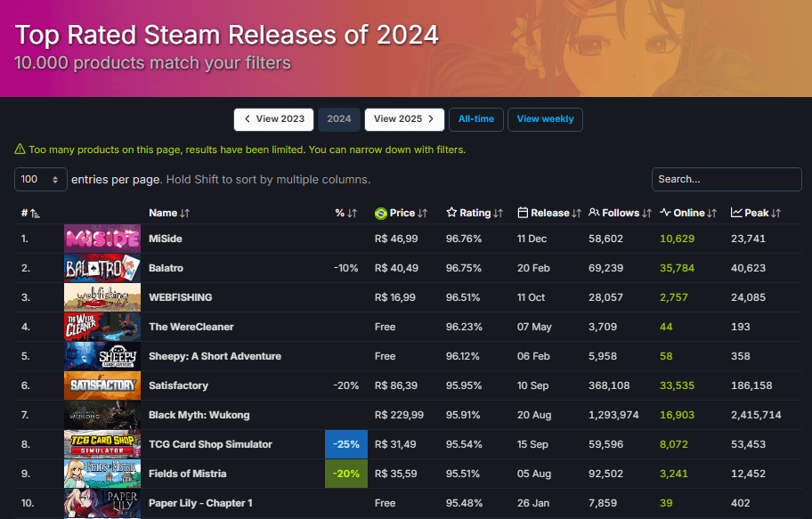
Task: Click the sort arrows after Release
Action: pos(576,214)
